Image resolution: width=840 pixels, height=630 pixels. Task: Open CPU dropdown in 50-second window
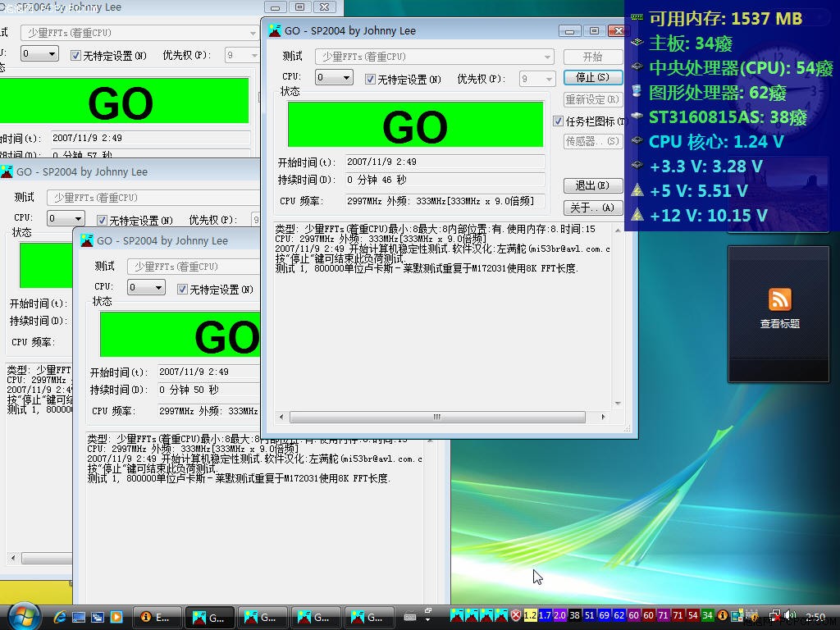click(146, 288)
